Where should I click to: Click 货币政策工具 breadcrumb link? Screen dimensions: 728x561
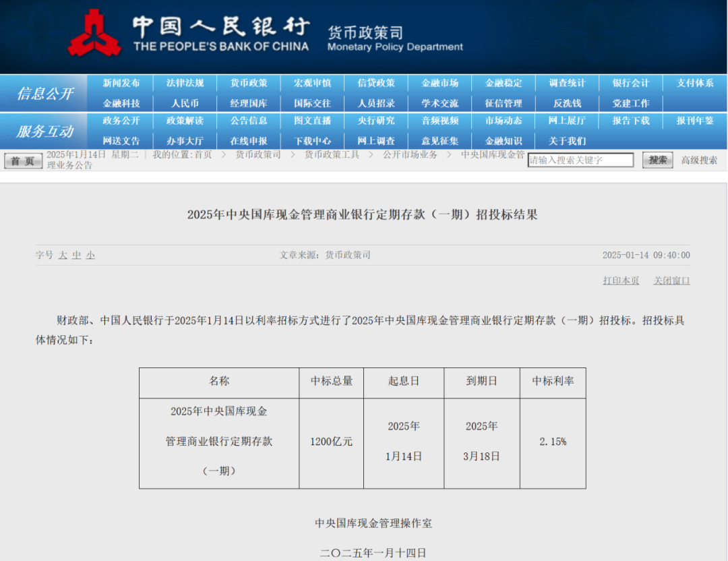pyautogui.click(x=332, y=154)
